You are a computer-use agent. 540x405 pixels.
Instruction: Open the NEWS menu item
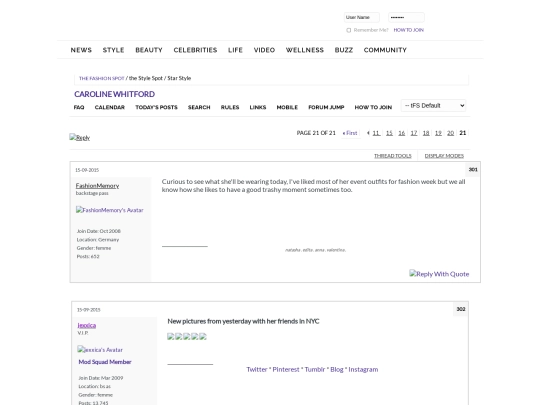[81, 50]
